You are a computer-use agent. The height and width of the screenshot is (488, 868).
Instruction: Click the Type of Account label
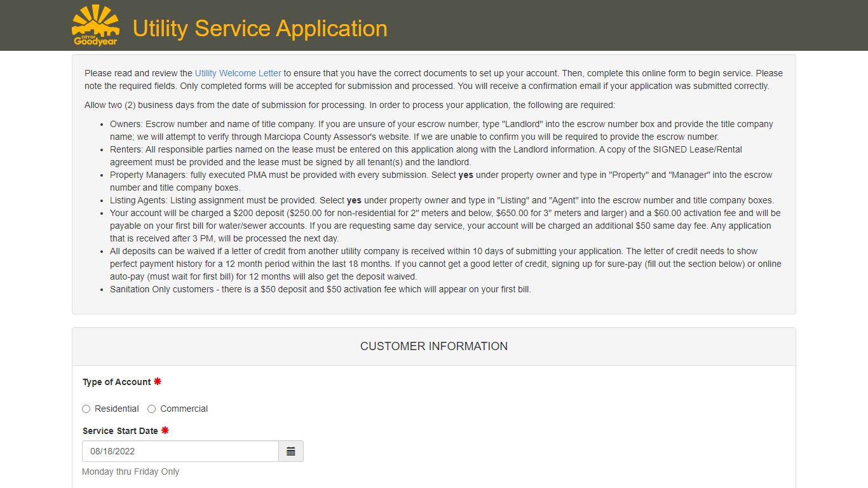coord(117,382)
